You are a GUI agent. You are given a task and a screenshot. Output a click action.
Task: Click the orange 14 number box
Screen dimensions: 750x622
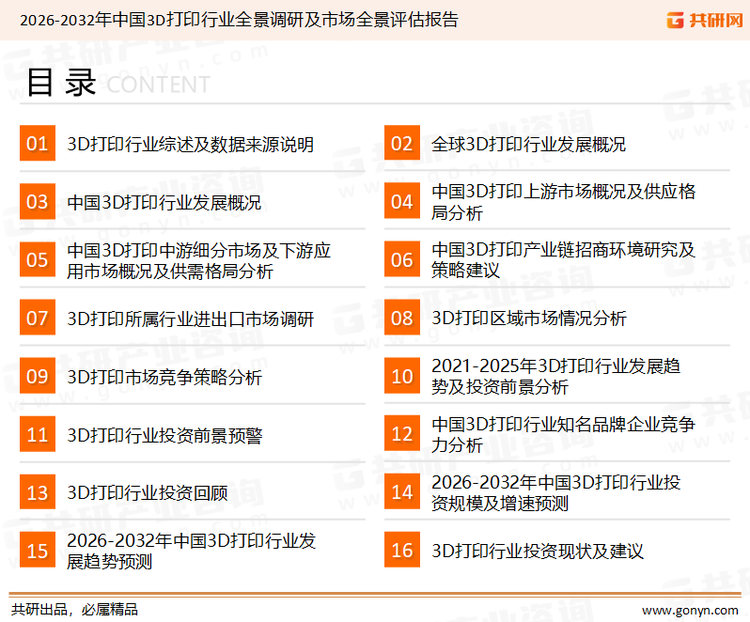[x=402, y=492]
